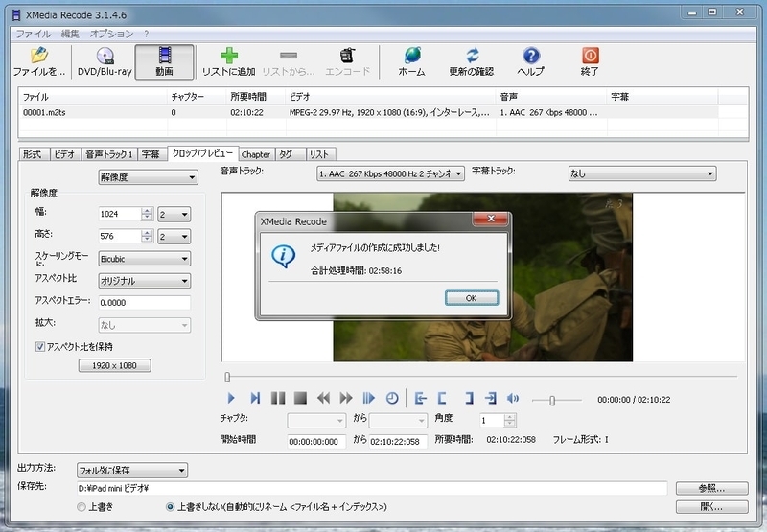Close the XMedia Recode message dialog
The image size is (767, 532).
[491, 219]
